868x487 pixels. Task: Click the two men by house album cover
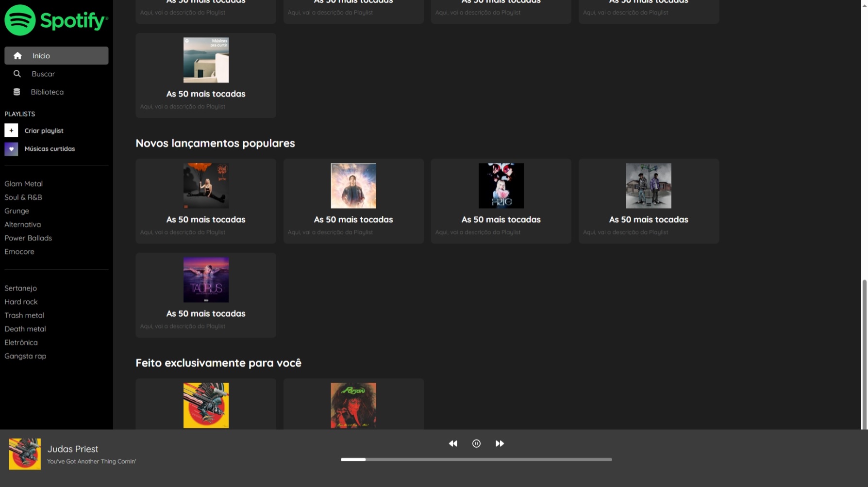649,186
